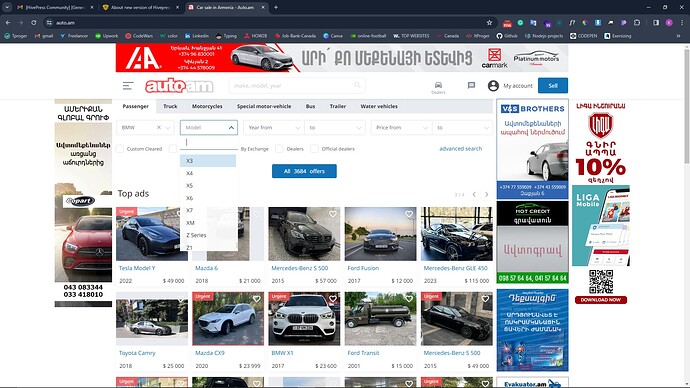Screen dimensions: 690x388
Task: Expand the Year from dropdown
Action: click(x=273, y=128)
